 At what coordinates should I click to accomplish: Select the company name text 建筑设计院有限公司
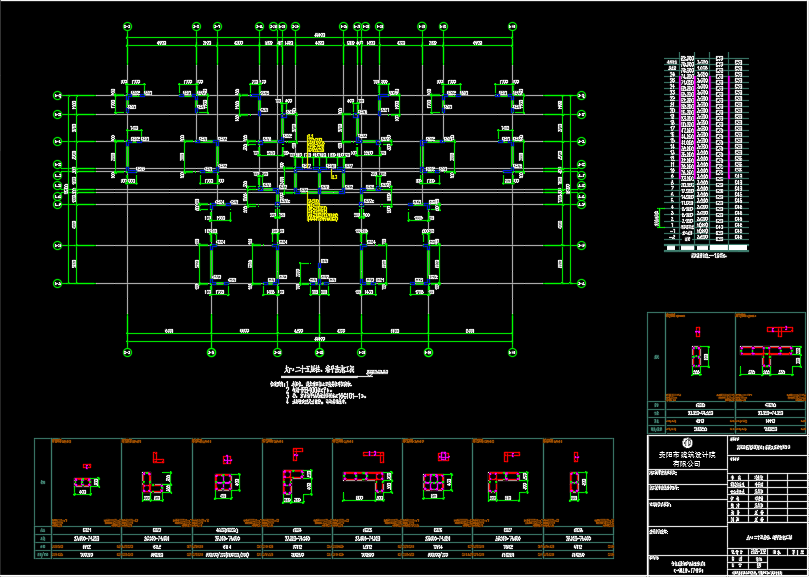(x=687, y=459)
